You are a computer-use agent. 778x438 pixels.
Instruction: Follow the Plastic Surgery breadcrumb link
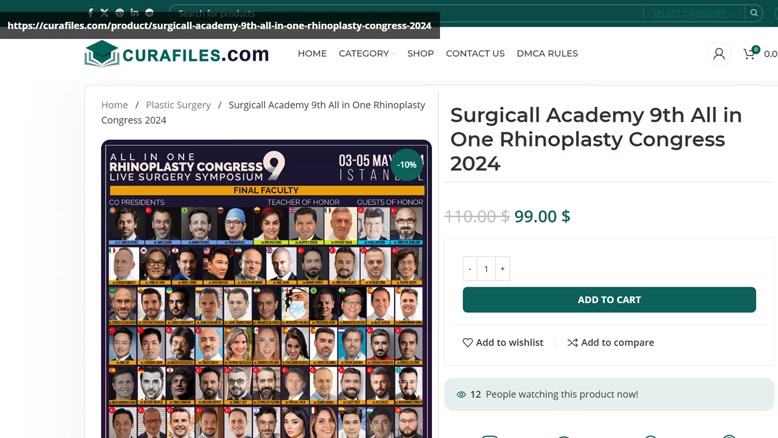[x=178, y=105]
